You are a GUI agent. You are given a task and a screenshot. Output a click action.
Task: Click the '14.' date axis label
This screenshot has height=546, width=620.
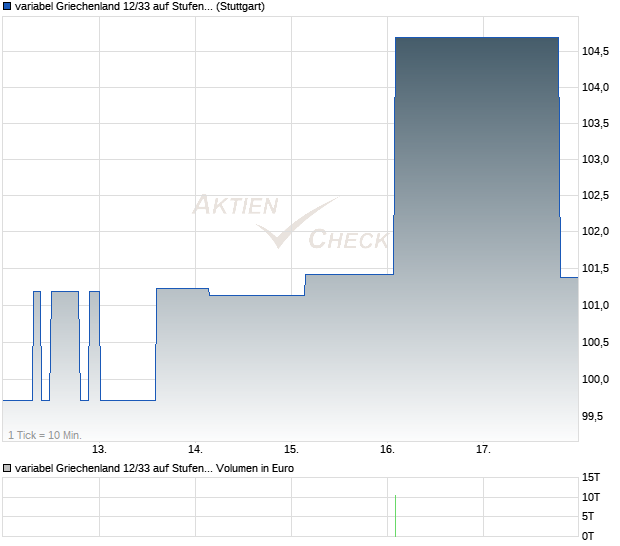click(195, 450)
